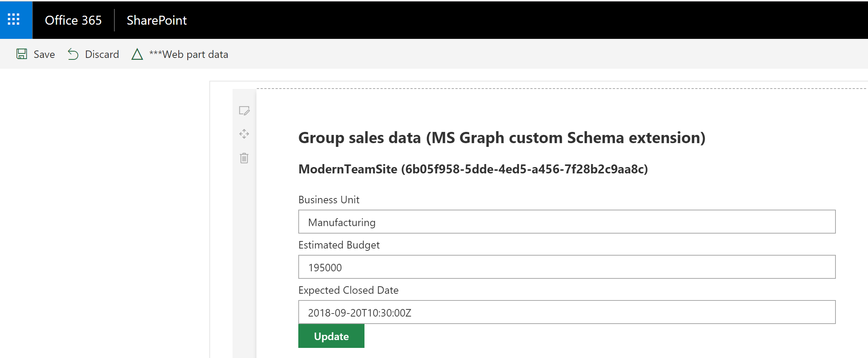868x358 pixels.
Task: Focus the Business Unit field containing Manufacturing
Action: click(567, 222)
